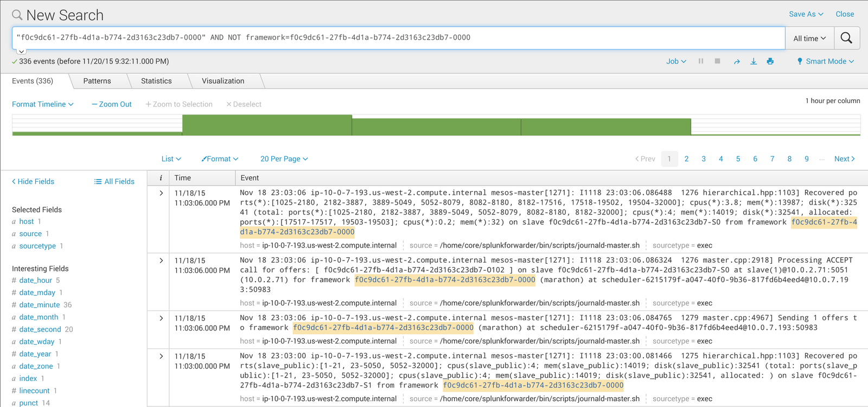This screenshot has height=407, width=868.
Task: Open the All Fields list
Action: (x=114, y=182)
